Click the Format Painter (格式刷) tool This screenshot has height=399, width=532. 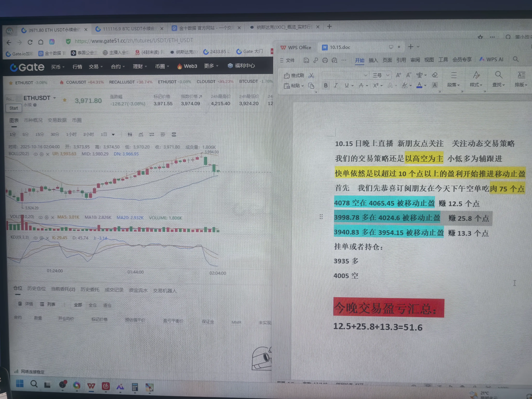point(294,75)
